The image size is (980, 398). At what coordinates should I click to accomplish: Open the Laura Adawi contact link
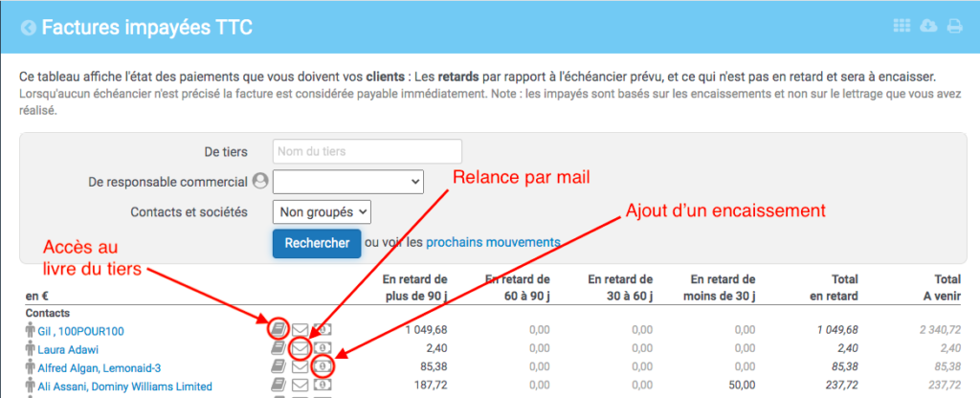click(x=68, y=349)
